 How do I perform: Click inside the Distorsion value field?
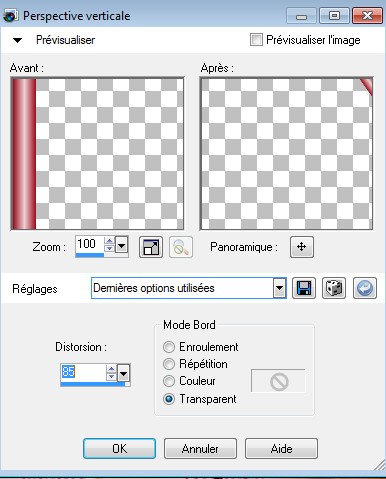[x=83, y=372]
